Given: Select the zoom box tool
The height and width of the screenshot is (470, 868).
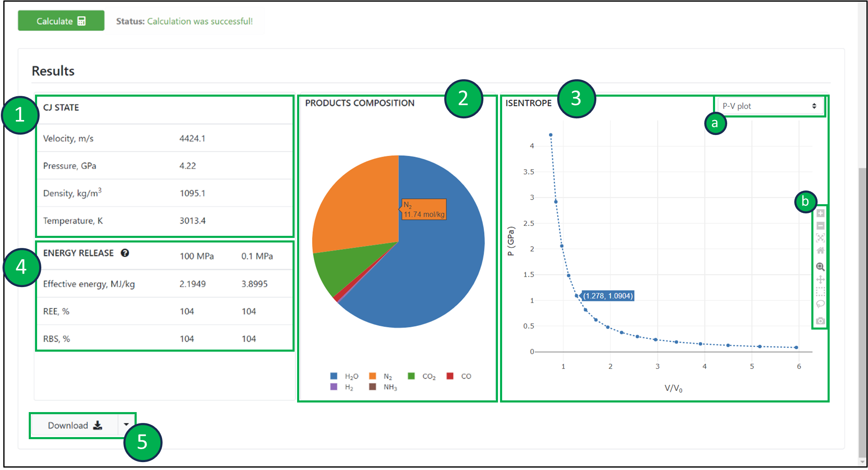Looking at the screenshot, I should pyautogui.click(x=820, y=267).
